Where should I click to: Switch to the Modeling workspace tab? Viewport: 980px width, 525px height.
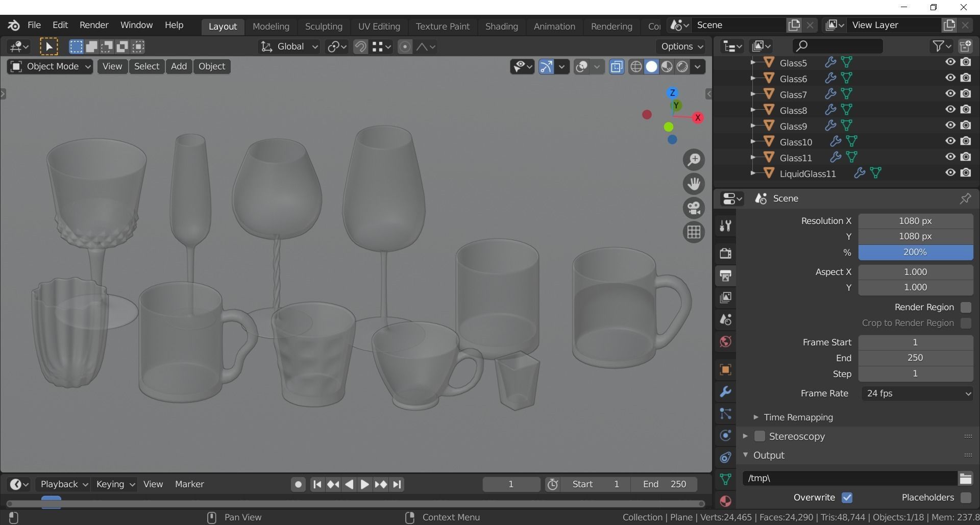(271, 27)
